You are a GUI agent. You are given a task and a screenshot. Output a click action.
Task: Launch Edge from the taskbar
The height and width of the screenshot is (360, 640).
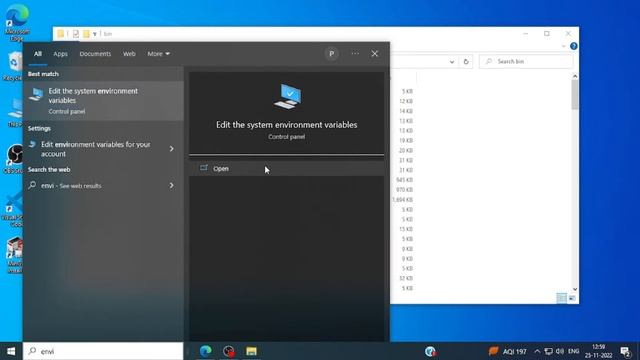(x=206, y=351)
